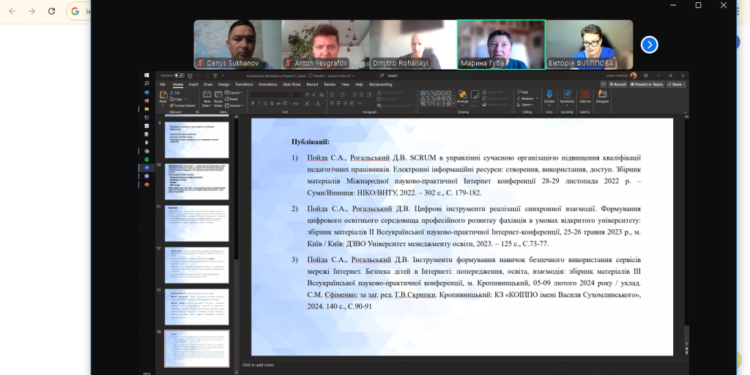
Task: Open Windows taskbar search
Action: pos(146,83)
